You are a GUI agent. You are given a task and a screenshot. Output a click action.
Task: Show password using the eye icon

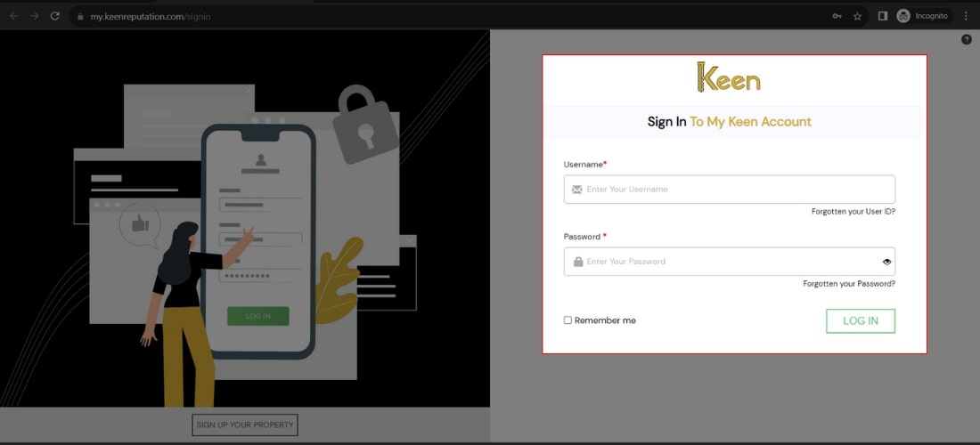pyautogui.click(x=886, y=262)
